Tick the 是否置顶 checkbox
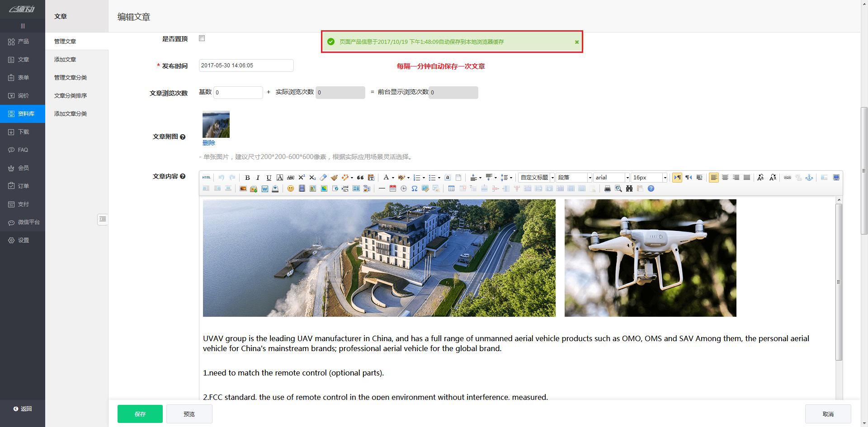 pyautogui.click(x=202, y=38)
